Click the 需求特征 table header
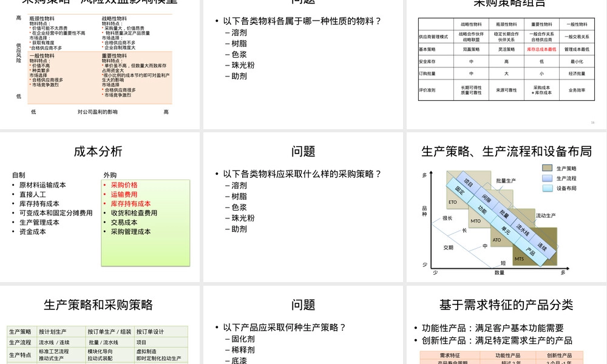The width and height of the screenshot is (607, 364). pos(449,355)
